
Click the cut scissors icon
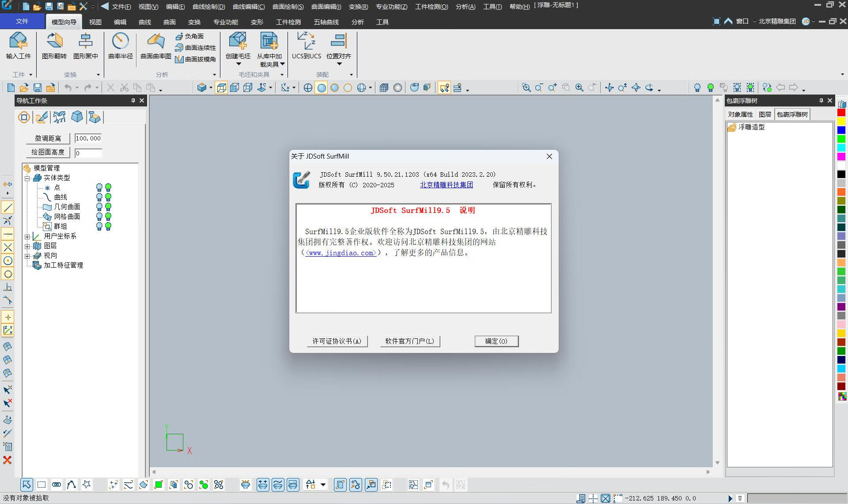point(124,88)
